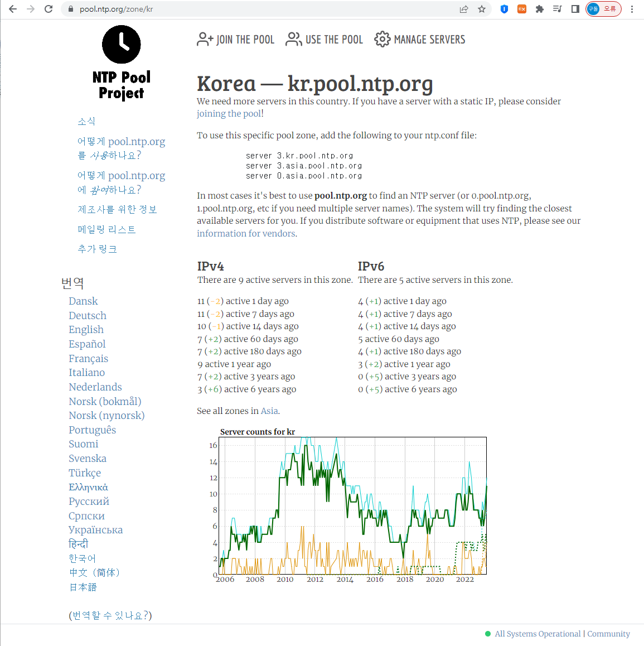The width and height of the screenshot is (644, 646).
Task: Click the padlock site info icon
Action: [x=71, y=9]
